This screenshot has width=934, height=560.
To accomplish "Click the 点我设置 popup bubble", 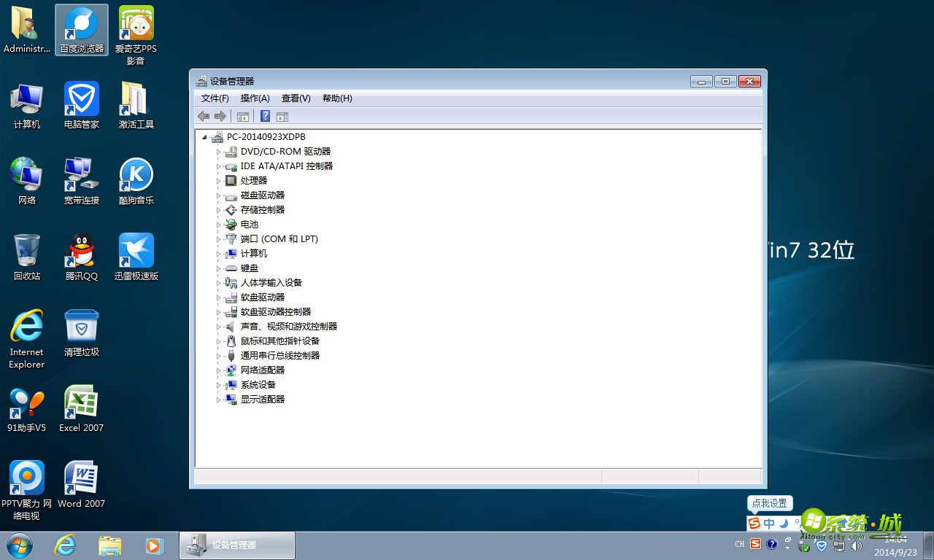I will (x=770, y=503).
